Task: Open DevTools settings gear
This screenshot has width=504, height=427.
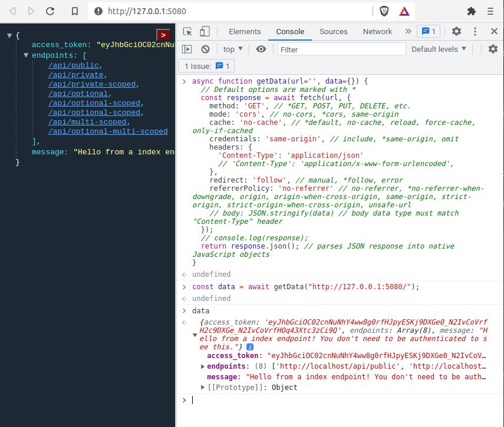Action: coord(456,31)
